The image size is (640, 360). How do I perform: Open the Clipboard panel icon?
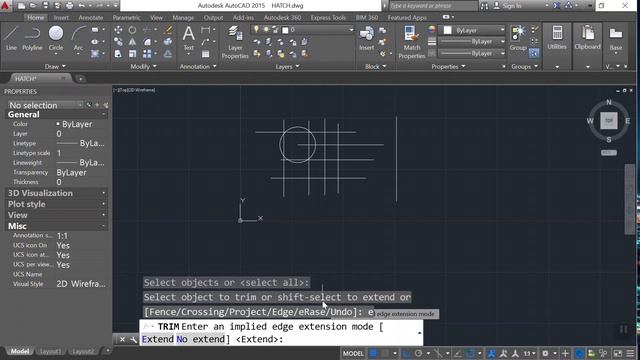tap(587, 38)
